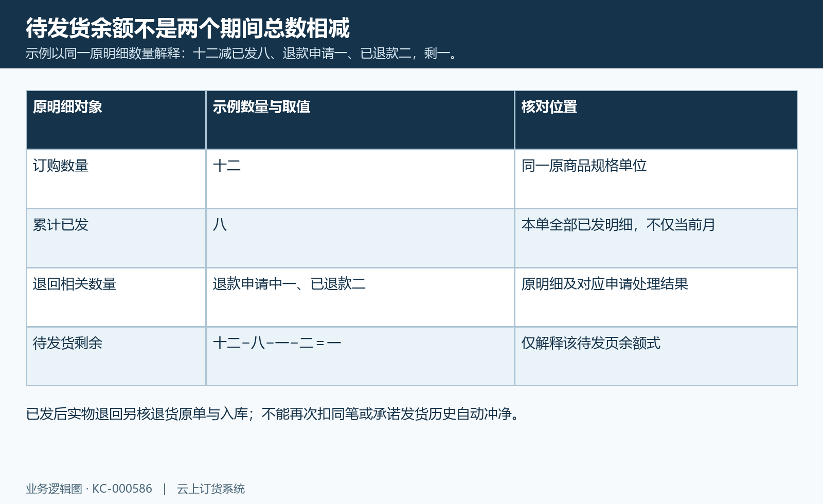823x504 pixels.
Task: Select the cell 累计已发
Action: pyautogui.click(x=116, y=238)
